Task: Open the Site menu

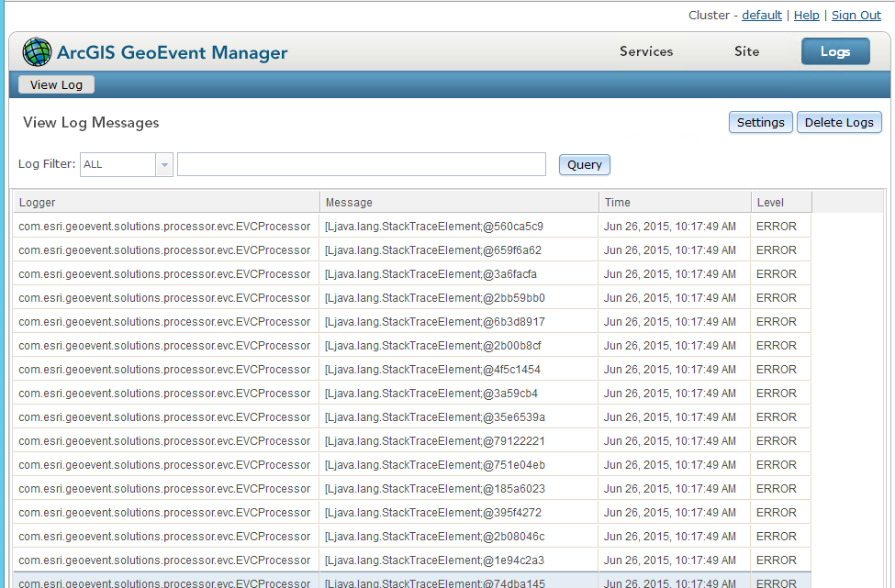Action: pyautogui.click(x=746, y=51)
